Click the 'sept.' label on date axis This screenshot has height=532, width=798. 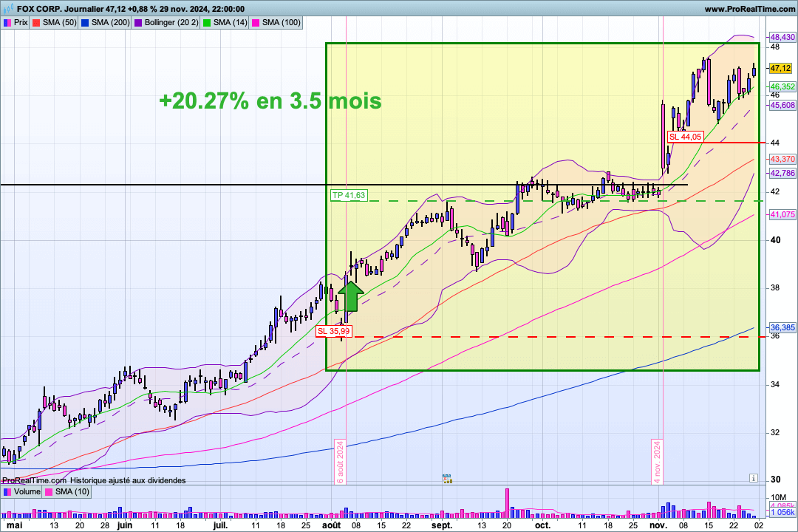[x=442, y=525]
